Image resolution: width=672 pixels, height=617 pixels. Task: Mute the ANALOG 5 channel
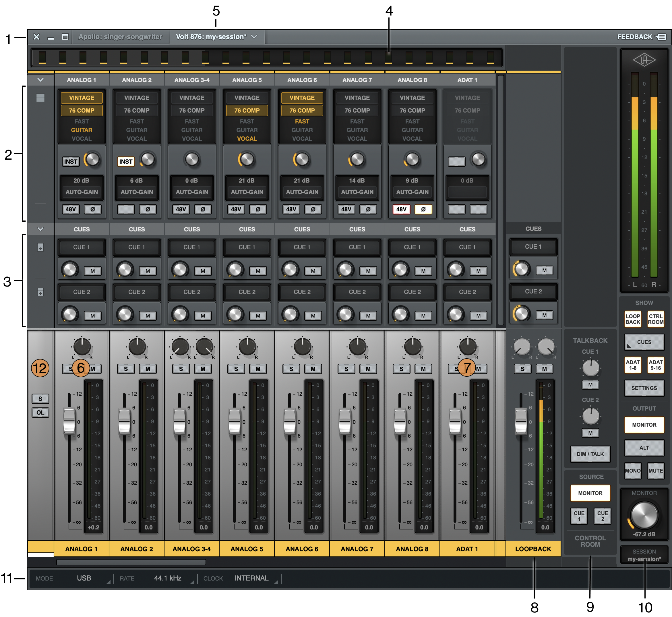258,369
